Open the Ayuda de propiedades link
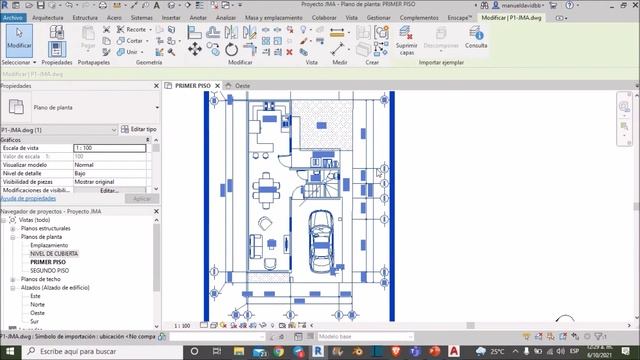640x360 pixels. [28, 198]
